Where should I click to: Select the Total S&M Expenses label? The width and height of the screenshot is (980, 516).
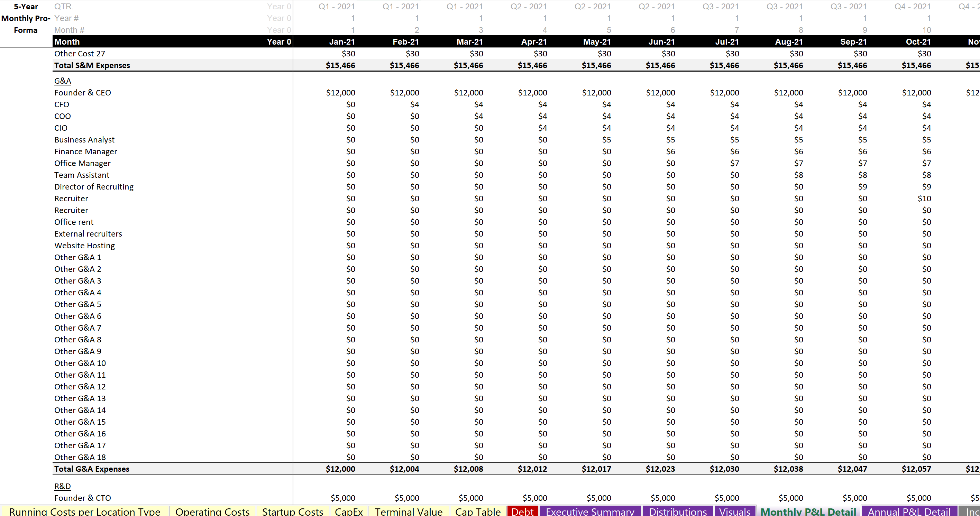pos(92,65)
